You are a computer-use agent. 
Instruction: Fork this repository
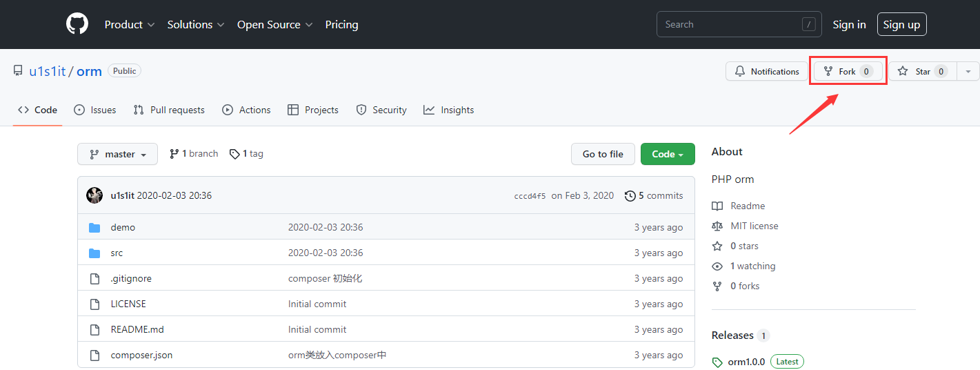pyautogui.click(x=848, y=71)
